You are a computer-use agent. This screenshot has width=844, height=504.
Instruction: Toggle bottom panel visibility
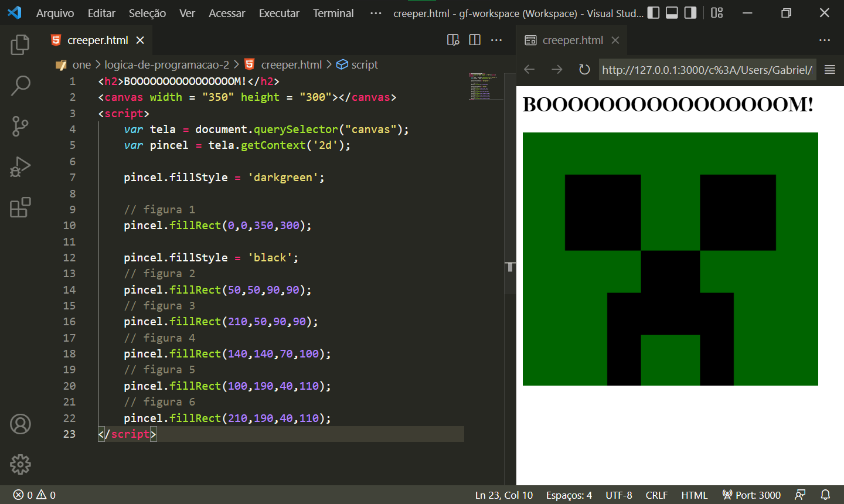pos(672,12)
